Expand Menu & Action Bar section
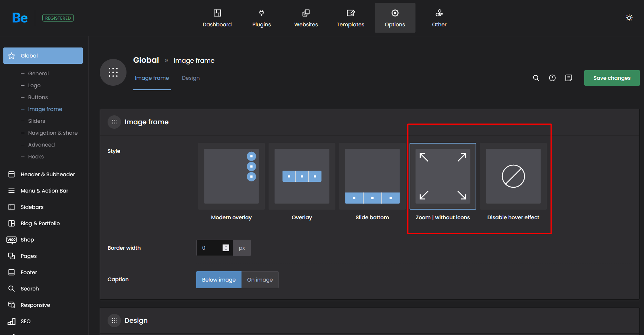The width and height of the screenshot is (644, 335). pyautogui.click(x=43, y=191)
